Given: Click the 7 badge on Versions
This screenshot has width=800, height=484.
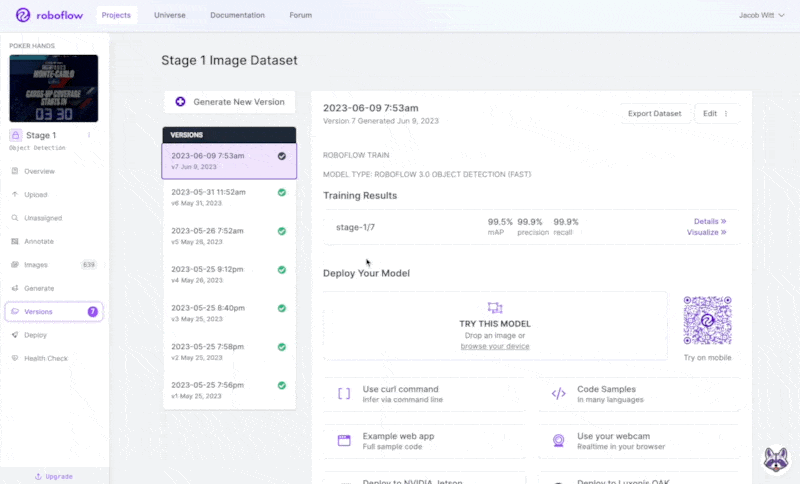Looking at the screenshot, I should click(92, 311).
